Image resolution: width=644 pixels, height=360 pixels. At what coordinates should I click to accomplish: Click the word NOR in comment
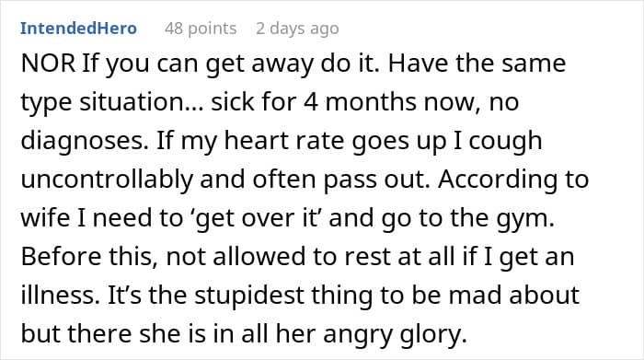(48, 64)
